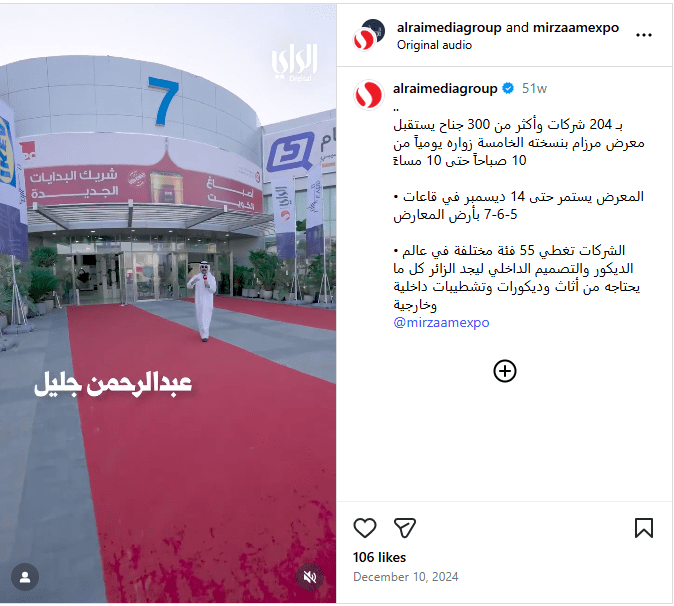This screenshot has width=674, height=606.
Task: Click the alraimediagroup caption username
Action: [445, 88]
